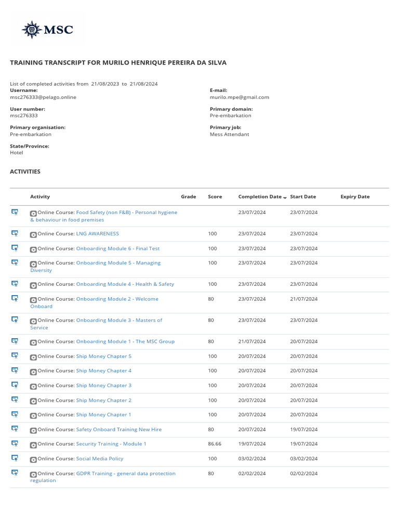Open Ship Money Chapter 5 link
Image resolution: width=399 pixels, height=532 pixels.
tap(103, 356)
